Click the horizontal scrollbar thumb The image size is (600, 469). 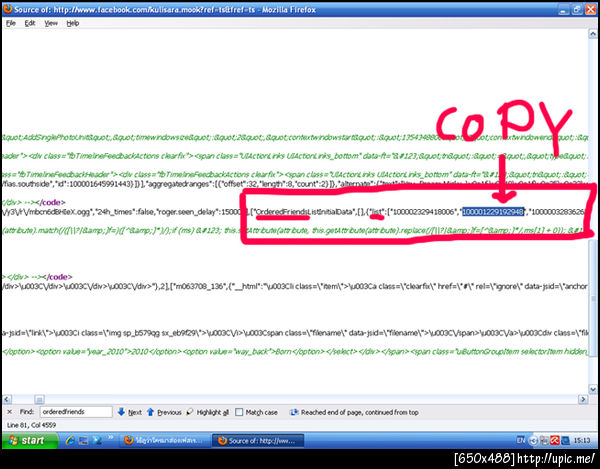39,399
